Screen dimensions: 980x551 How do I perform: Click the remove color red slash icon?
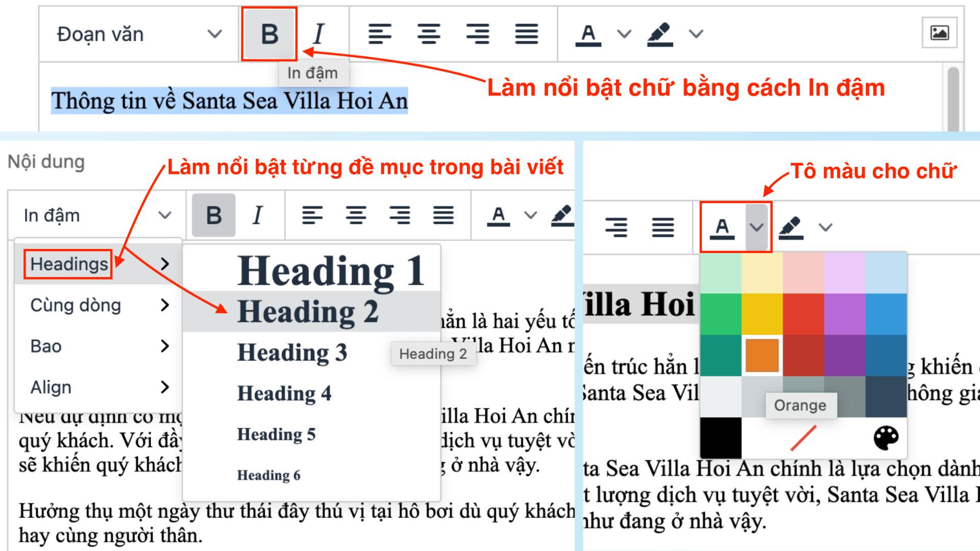[x=803, y=438]
